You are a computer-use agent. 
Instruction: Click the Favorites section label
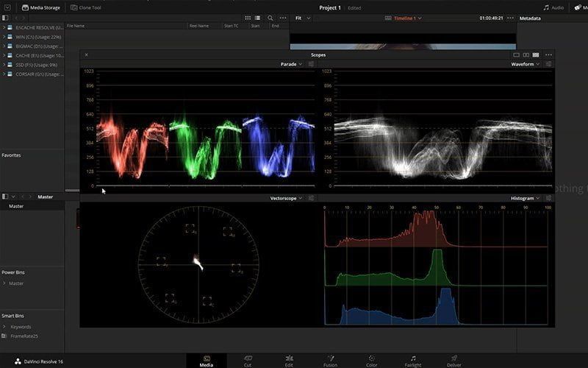click(11, 155)
